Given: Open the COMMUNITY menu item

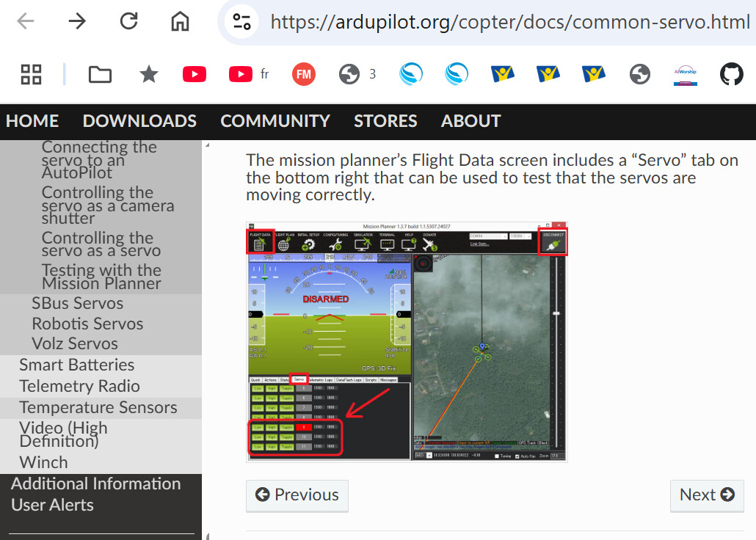Looking at the screenshot, I should [275, 121].
